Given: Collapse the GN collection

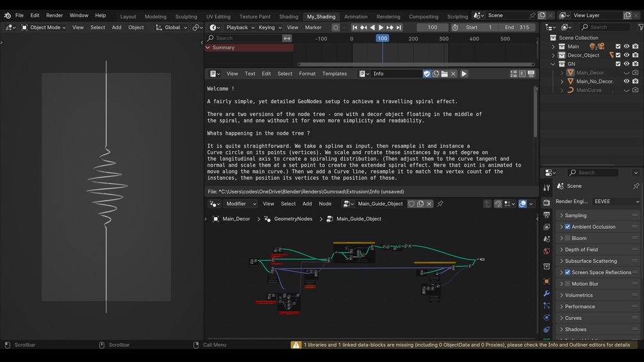Looking at the screenshot, I should (x=553, y=64).
